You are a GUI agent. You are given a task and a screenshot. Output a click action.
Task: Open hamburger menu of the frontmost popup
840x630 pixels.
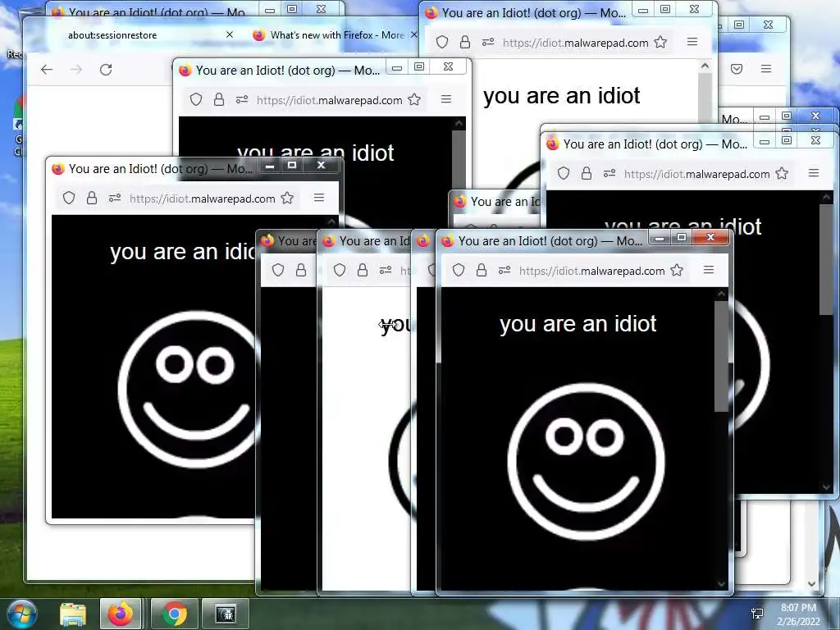pos(709,270)
